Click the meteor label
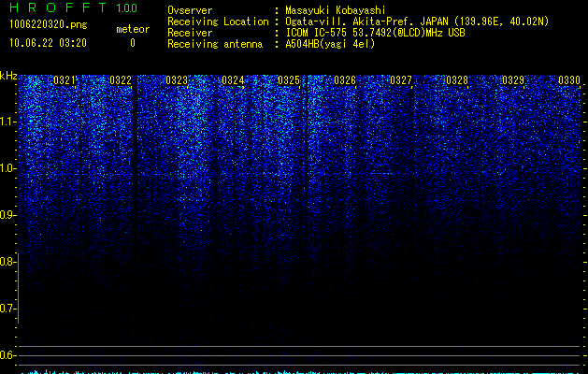This screenshot has height=374, width=588. click(133, 29)
